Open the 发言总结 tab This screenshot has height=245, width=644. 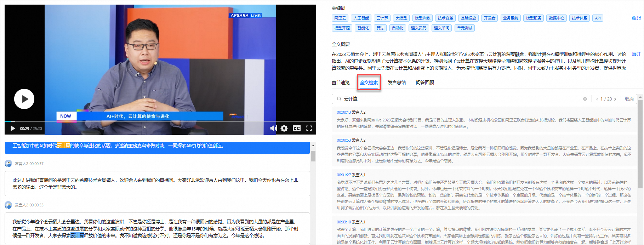[397, 82]
